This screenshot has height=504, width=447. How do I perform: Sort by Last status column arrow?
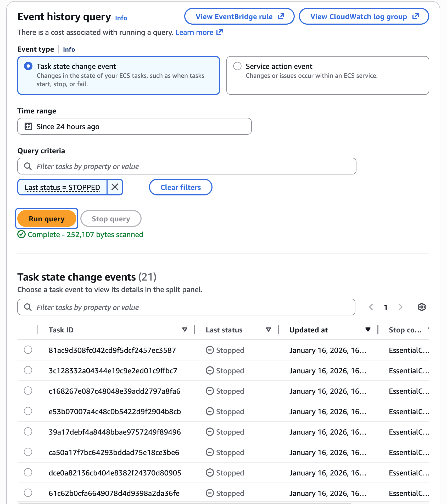(x=268, y=330)
